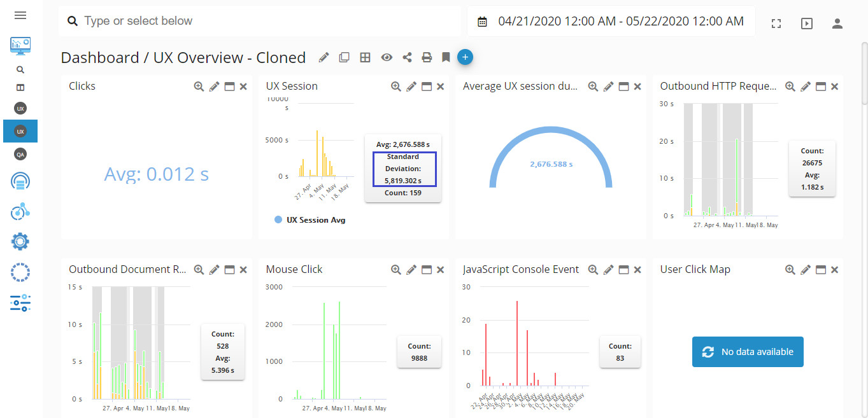868x418 pixels.
Task: Open the date range picker
Action: tap(611, 22)
